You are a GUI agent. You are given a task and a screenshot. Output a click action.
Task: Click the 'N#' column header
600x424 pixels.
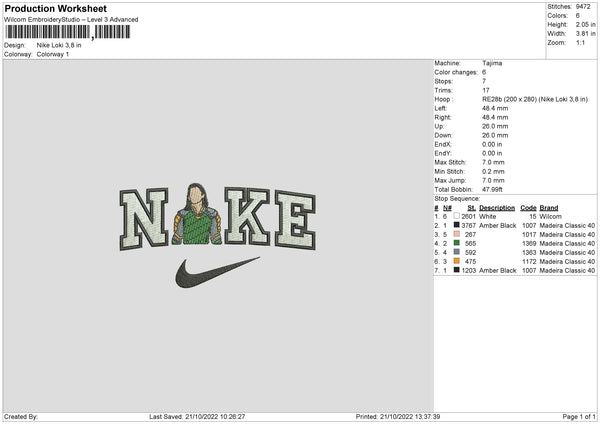coord(447,208)
